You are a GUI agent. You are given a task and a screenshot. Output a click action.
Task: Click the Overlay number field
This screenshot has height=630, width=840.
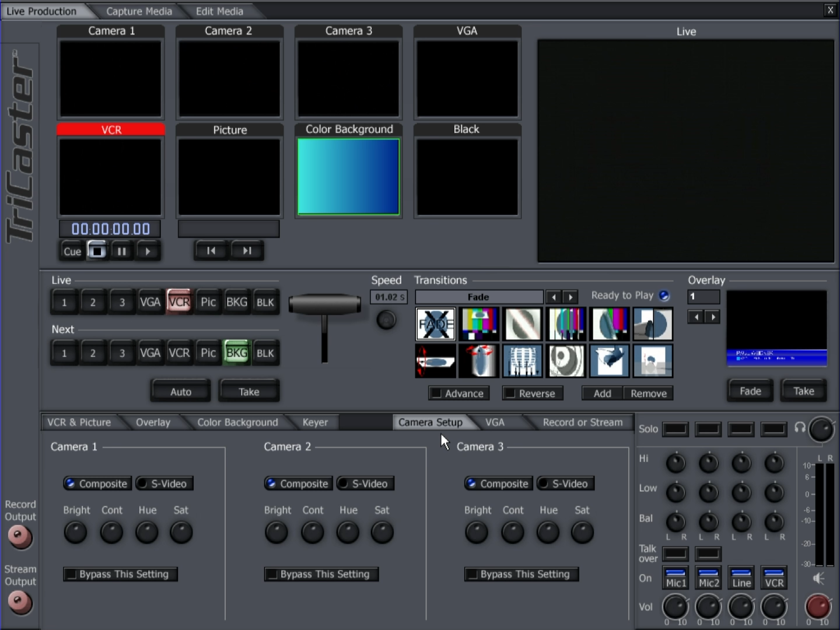[x=703, y=297]
